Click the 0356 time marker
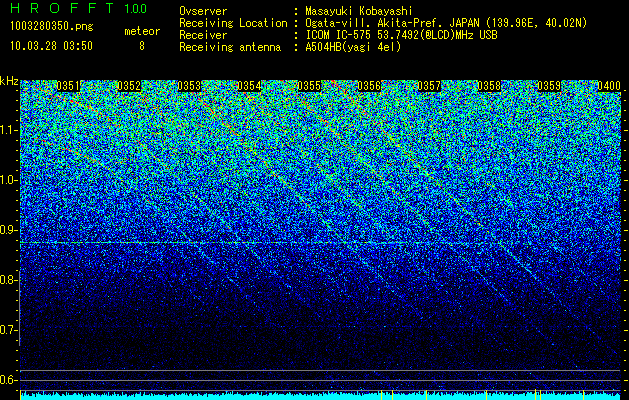Image resolution: width=629 pixels, height=400 pixels. coord(369,86)
